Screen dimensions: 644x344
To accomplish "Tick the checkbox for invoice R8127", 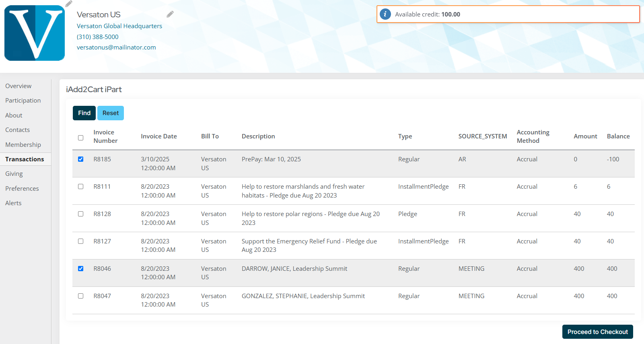I will tap(81, 241).
